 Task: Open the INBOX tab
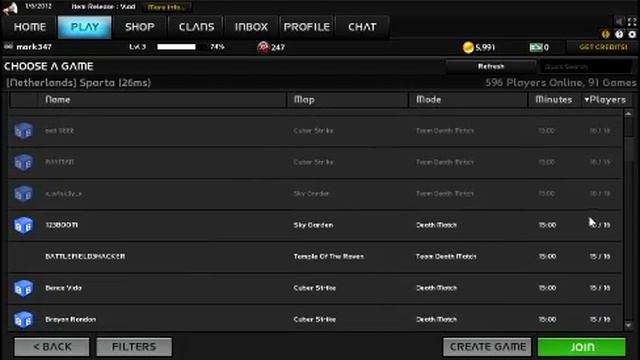click(251, 27)
